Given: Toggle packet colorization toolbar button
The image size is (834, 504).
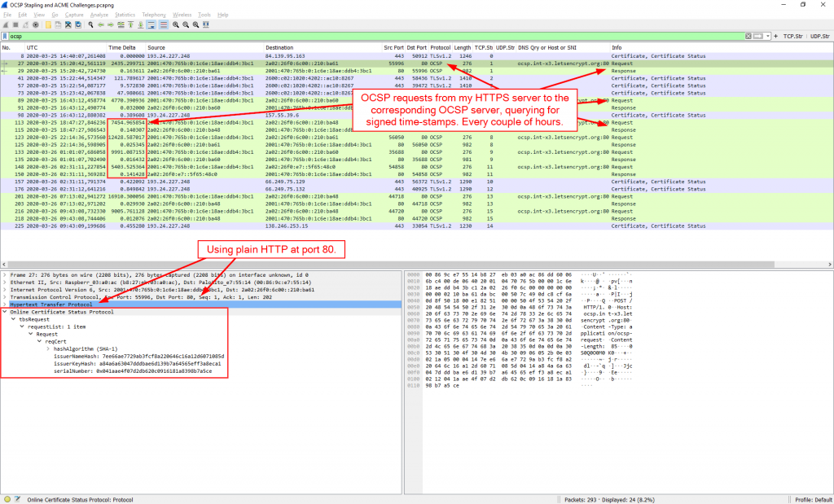Looking at the screenshot, I should click(163, 25).
